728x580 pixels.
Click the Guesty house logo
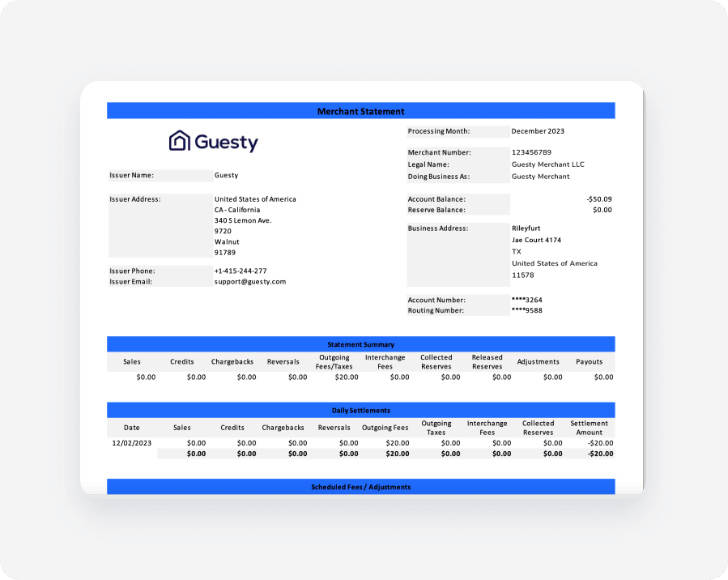click(213, 141)
